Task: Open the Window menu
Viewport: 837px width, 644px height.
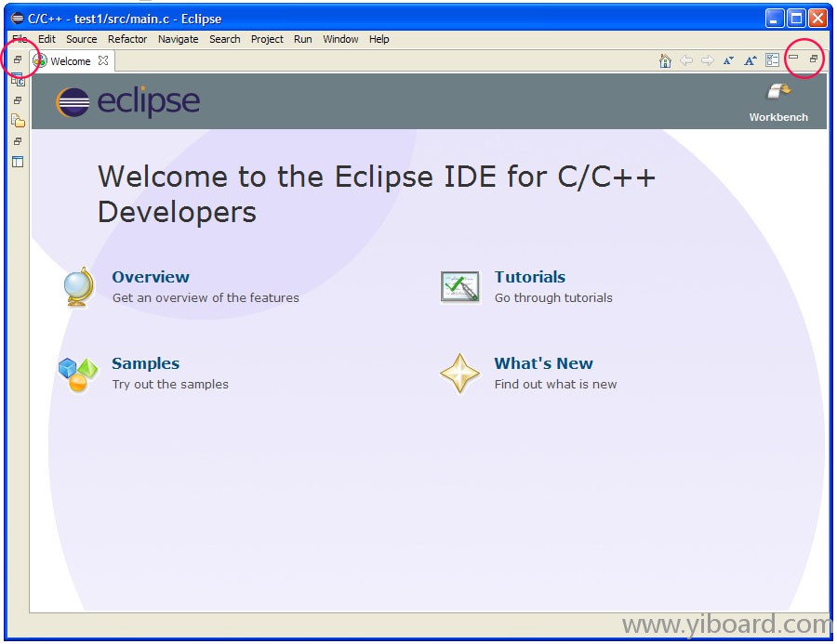Action: tap(340, 39)
